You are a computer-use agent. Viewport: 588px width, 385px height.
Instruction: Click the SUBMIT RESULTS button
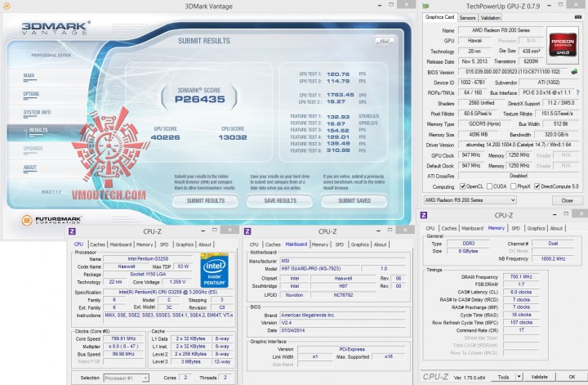click(206, 201)
